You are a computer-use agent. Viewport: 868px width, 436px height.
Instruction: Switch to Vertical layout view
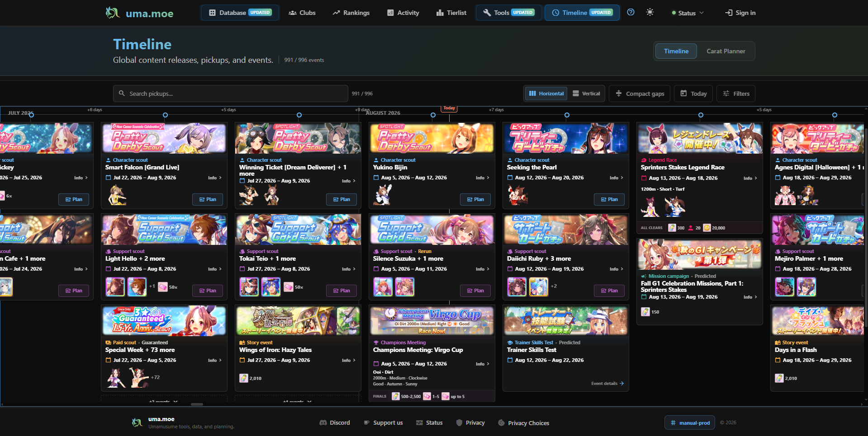586,94
